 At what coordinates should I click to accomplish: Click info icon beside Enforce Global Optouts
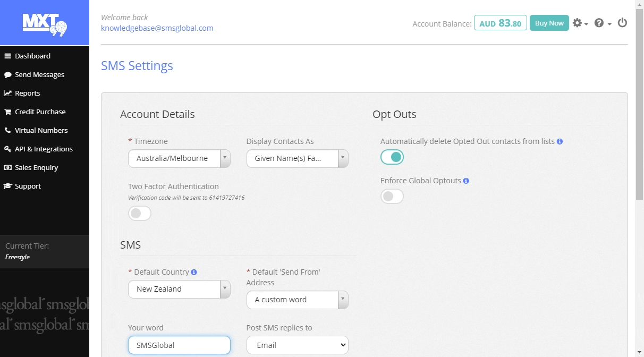coord(466,181)
